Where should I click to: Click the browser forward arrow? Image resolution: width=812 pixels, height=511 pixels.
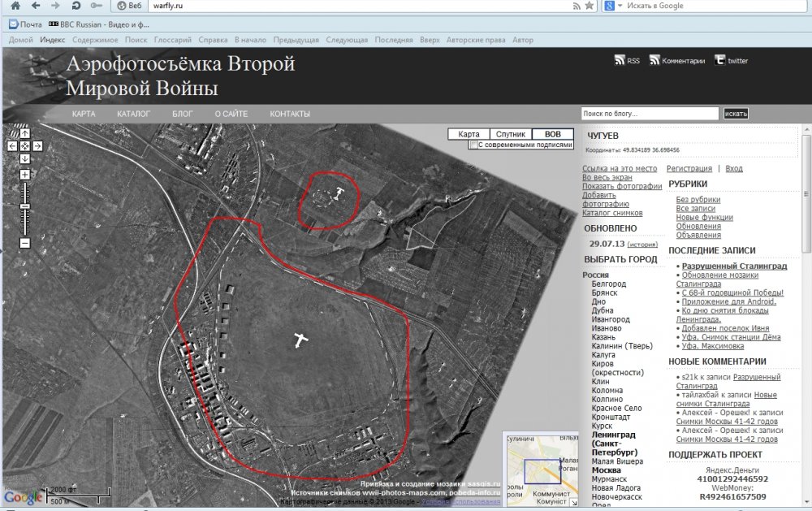[x=55, y=6]
